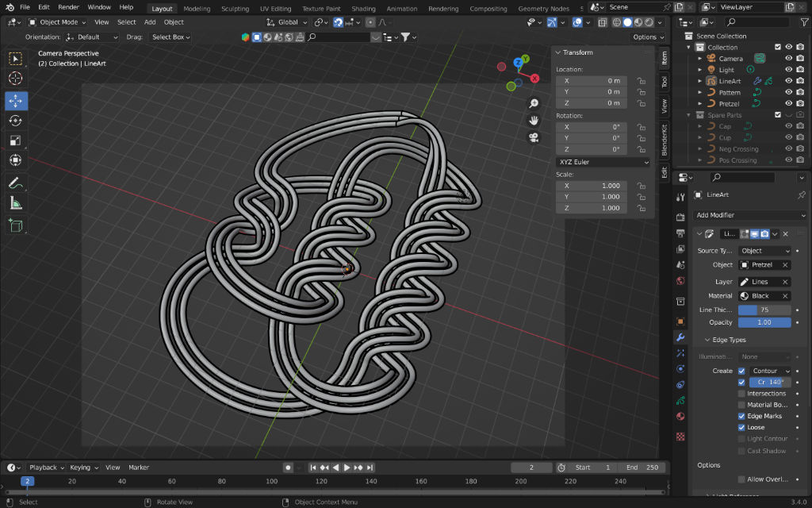The width and height of the screenshot is (812, 508).
Task: Click the Add Cube tool
Action: tap(16, 226)
